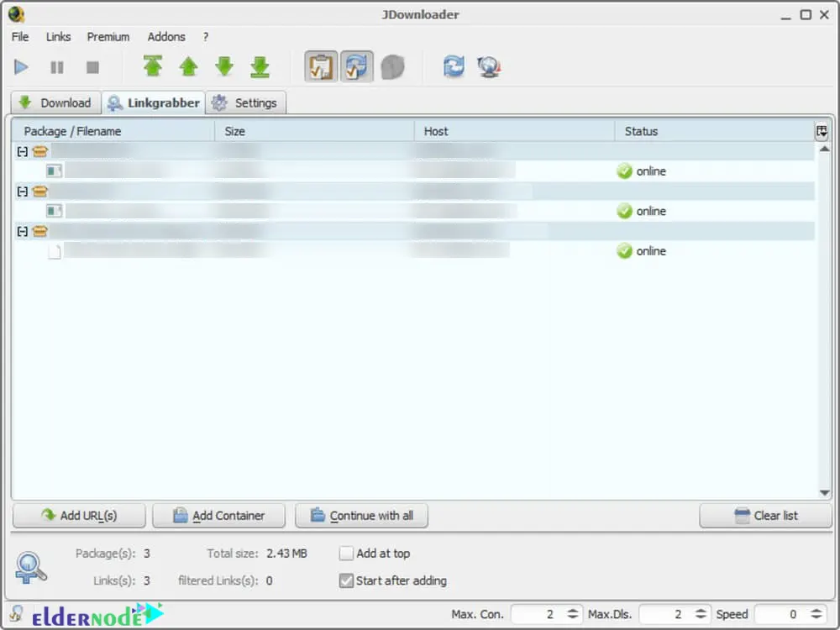Stop downloads using the stop icon
The image size is (840, 630).
coord(92,66)
